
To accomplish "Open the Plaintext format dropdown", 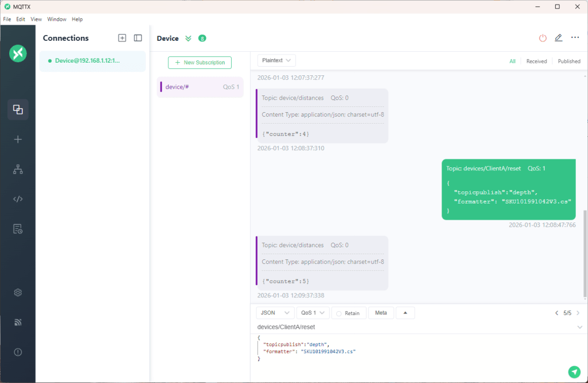I will (276, 60).
